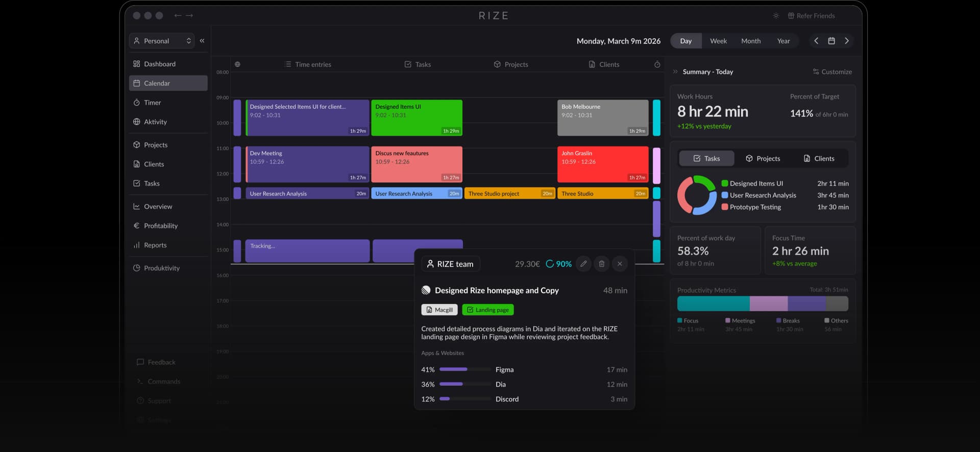The height and width of the screenshot is (452, 980).
Task: Open the Profitability page
Action: point(168,226)
